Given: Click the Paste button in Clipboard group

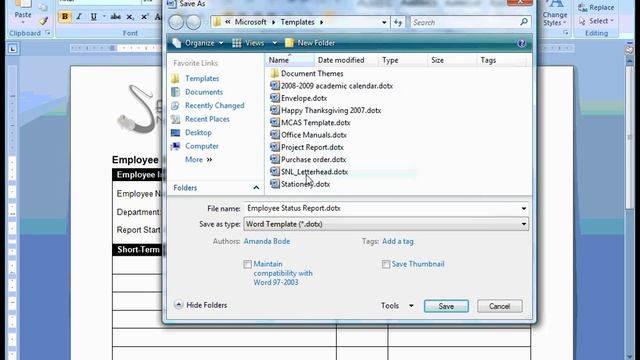Looking at the screenshot, I should [23, 12].
